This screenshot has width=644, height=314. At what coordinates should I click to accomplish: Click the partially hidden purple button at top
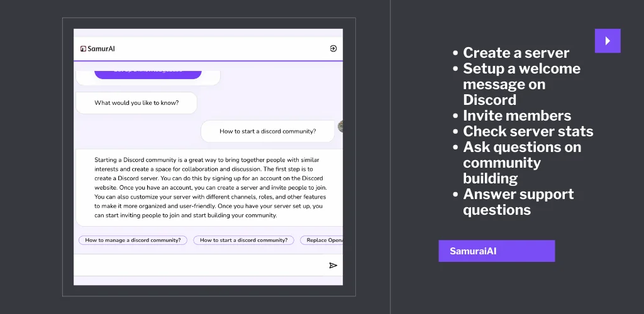(x=148, y=73)
